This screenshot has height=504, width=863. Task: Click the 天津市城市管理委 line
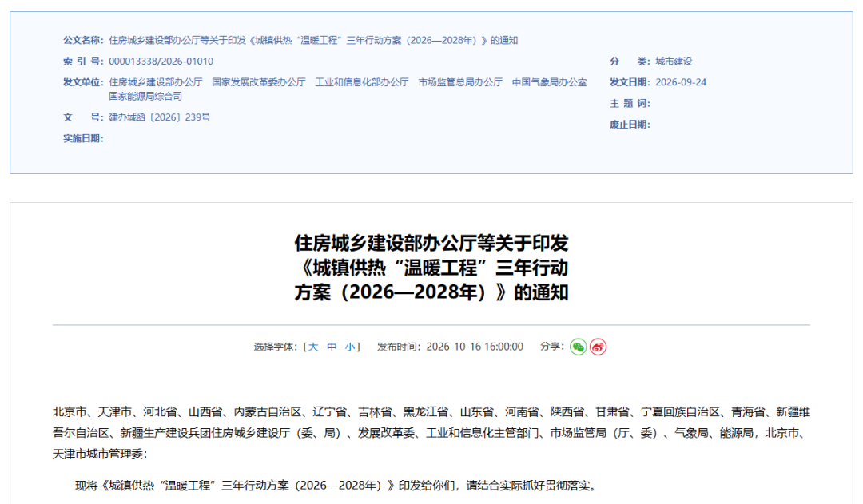pos(100,454)
